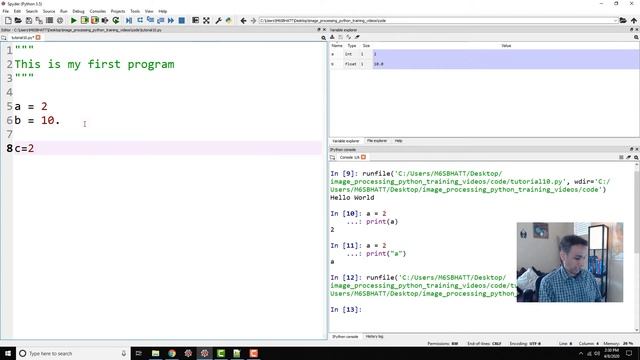
Task: Start debugging the file
Action: [129, 20]
